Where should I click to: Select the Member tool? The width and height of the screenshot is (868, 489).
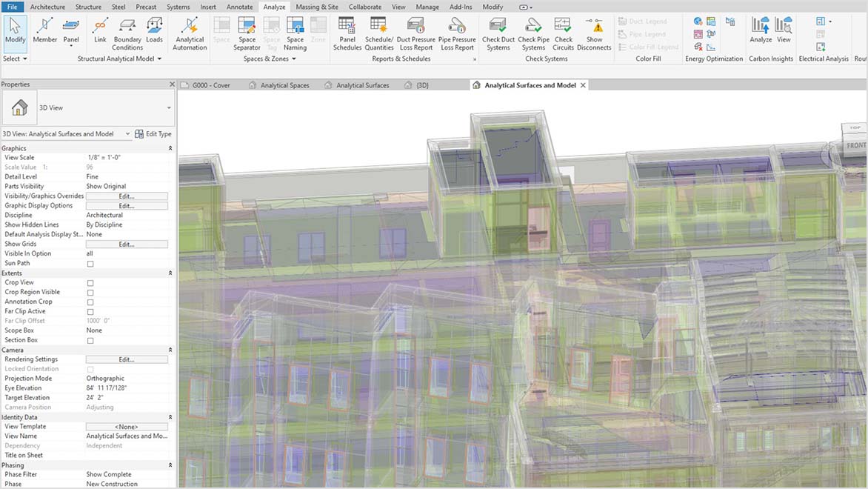point(44,31)
